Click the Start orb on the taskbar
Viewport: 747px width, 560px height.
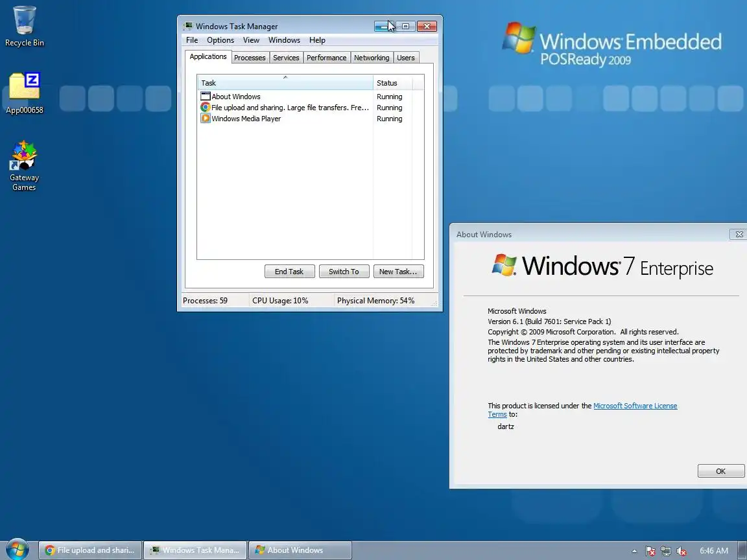pos(17,550)
